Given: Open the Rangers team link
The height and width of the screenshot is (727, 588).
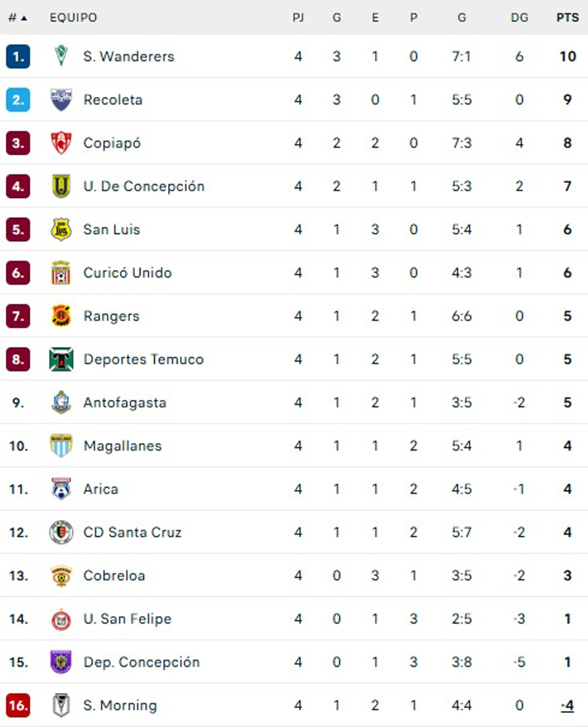Looking at the screenshot, I should point(111,315).
